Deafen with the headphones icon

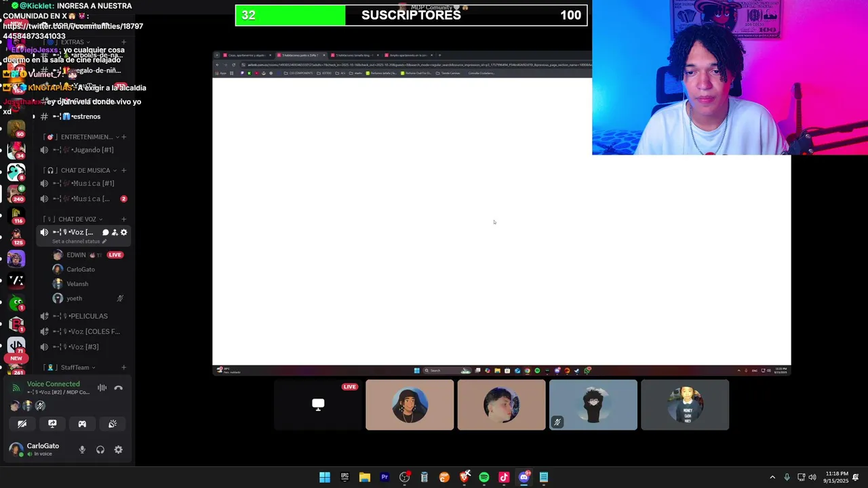tap(100, 449)
